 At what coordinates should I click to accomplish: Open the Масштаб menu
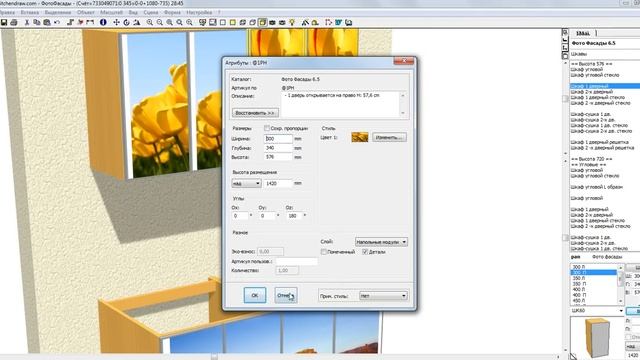(x=111, y=13)
